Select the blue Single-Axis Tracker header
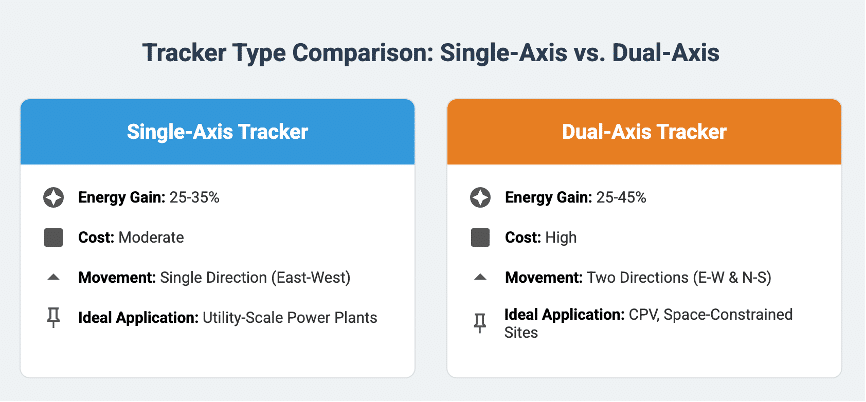The image size is (866, 402). point(218,132)
